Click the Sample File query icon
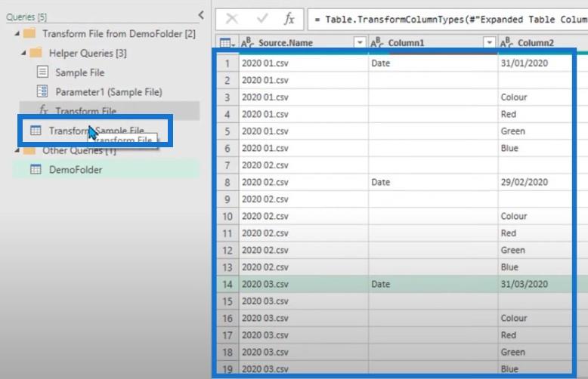588x379 pixels. click(x=42, y=72)
